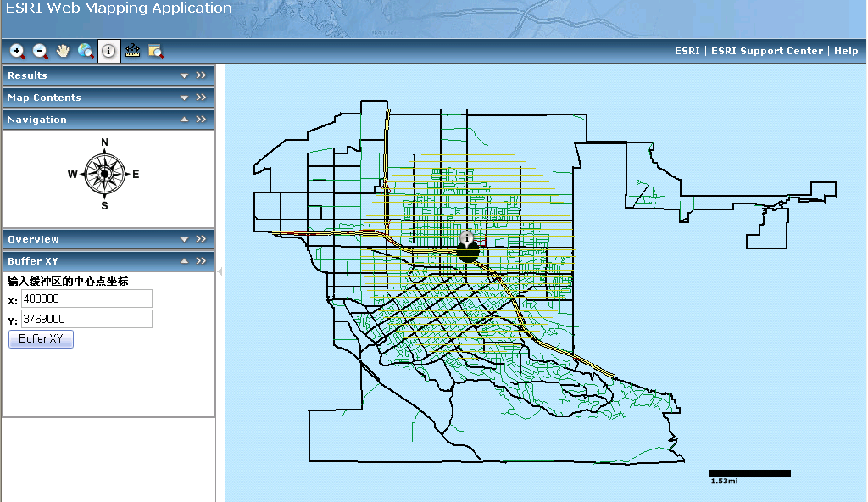Toggle the Identify tool
This screenshot has height=502, width=868.
point(108,51)
